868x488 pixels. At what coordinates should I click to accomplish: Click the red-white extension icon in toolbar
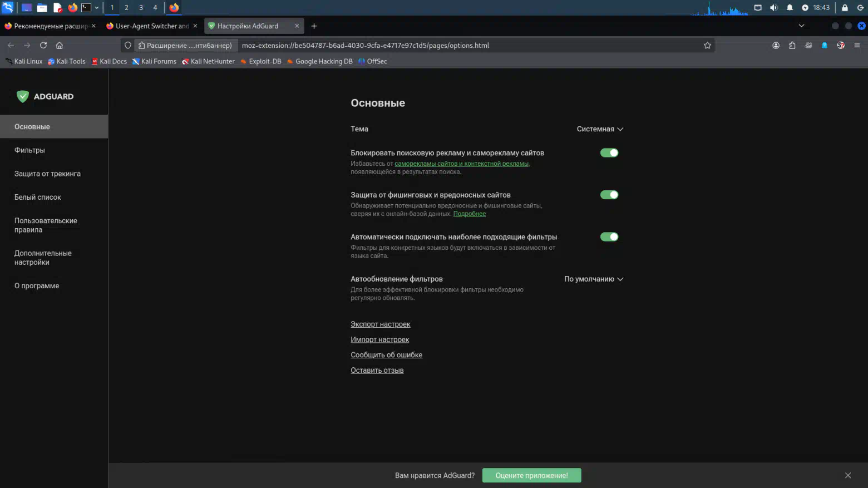[x=841, y=46]
